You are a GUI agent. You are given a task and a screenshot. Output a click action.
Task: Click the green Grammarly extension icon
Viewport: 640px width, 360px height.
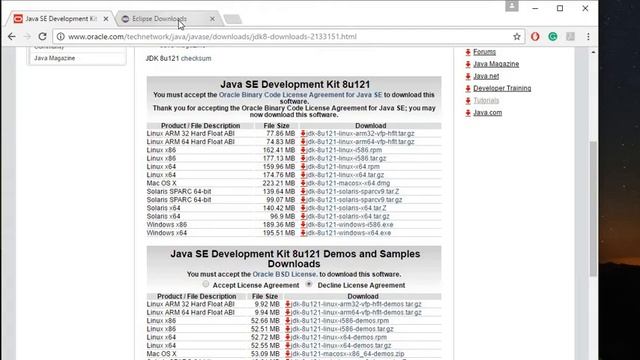[x=553, y=37]
